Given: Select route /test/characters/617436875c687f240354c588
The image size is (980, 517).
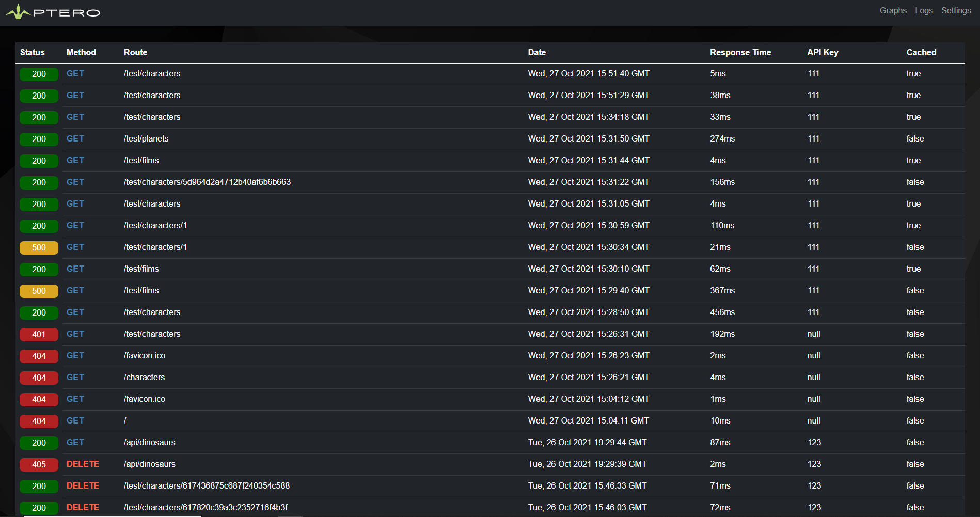Looking at the screenshot, I should tap(207, 485).
